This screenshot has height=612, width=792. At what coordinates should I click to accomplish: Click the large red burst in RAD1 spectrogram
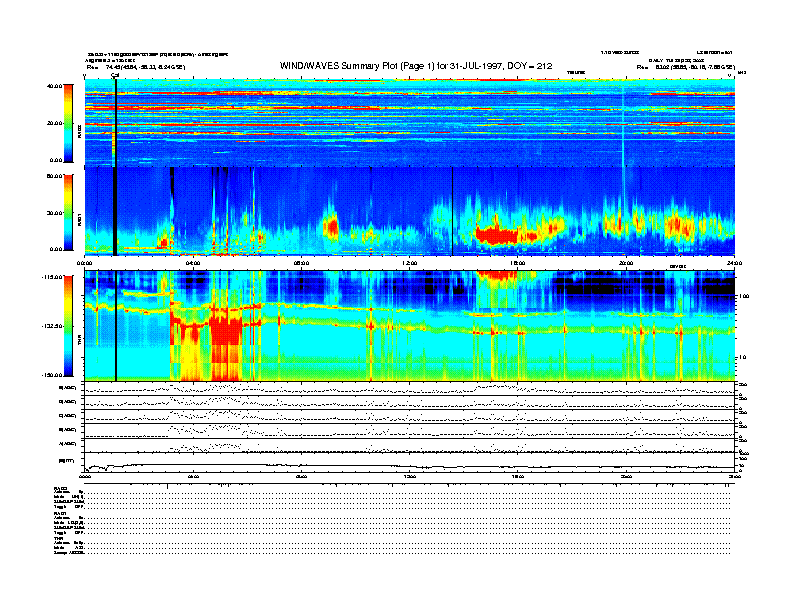coord(497,235)
